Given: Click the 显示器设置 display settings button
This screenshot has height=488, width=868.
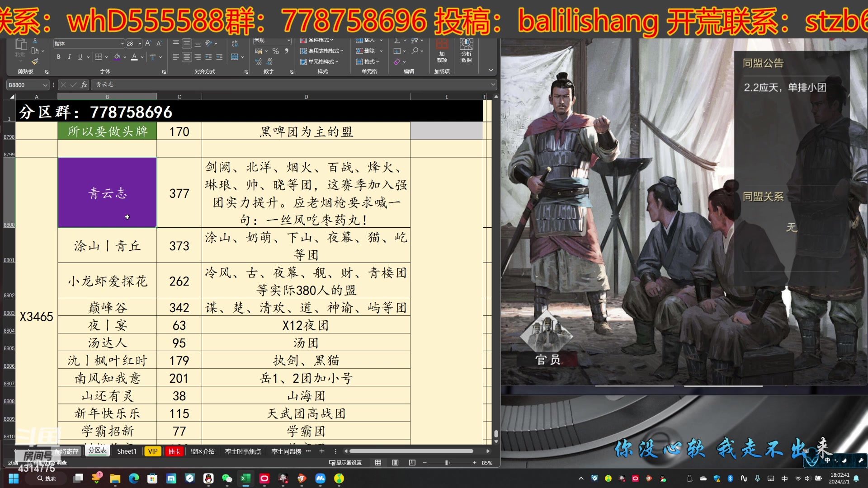Looking at the screenshot, I should [346, 463].
